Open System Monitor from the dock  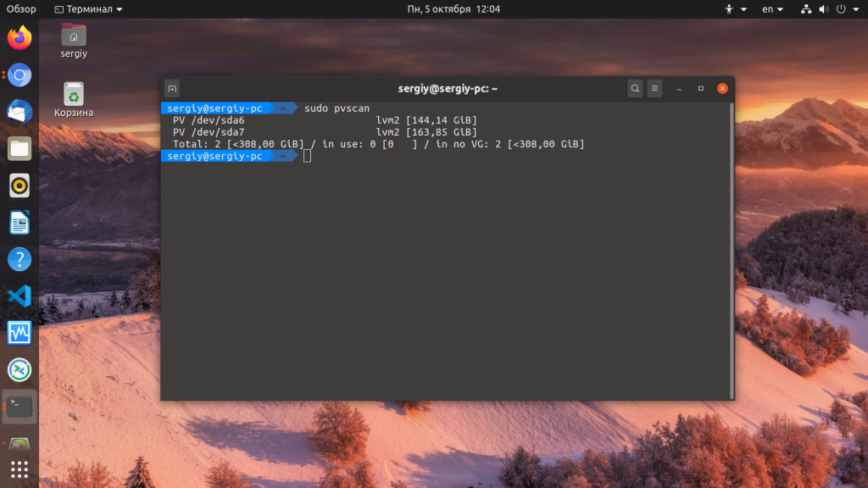click(x=19, y=333)
